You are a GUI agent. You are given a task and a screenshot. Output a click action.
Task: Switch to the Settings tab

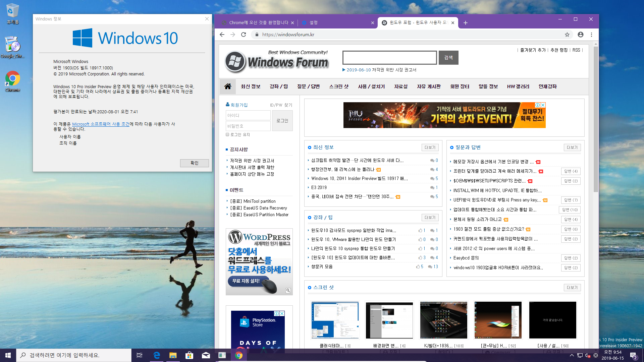click(x=337, y=23)
